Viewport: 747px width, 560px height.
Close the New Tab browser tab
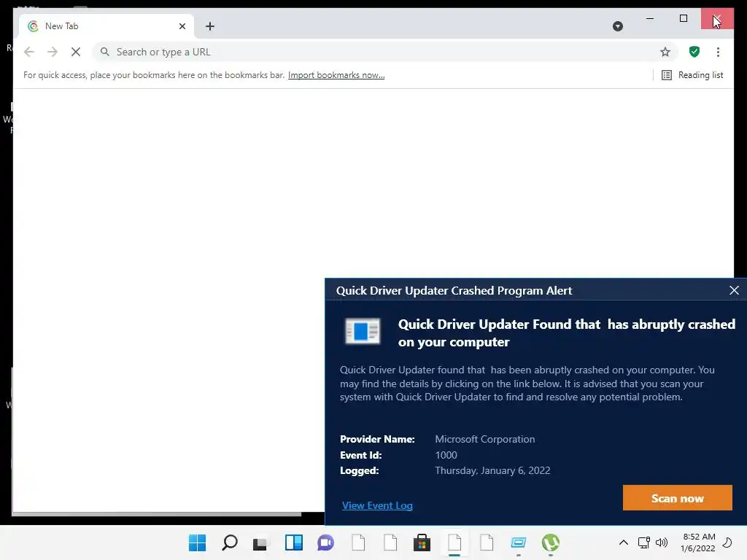[x=182, y=26]
